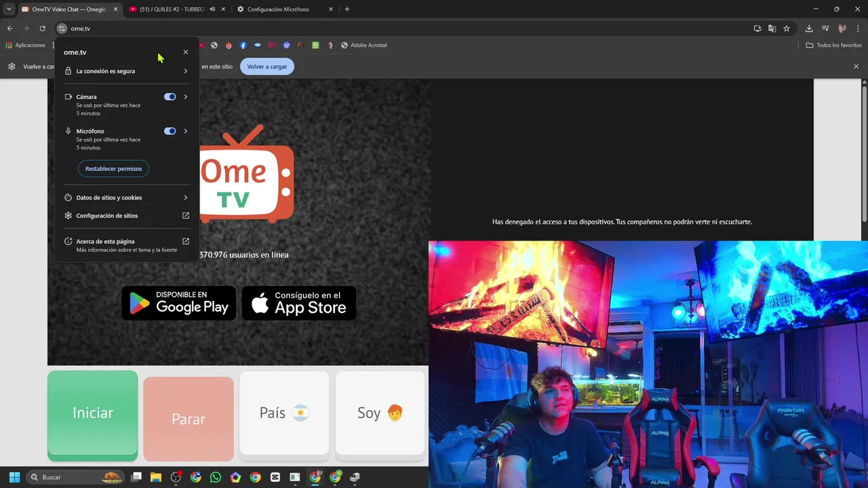This screenshot has width=868, height=488.
Task: Close the ome.tv site info popup
Action: pos(186,52)
